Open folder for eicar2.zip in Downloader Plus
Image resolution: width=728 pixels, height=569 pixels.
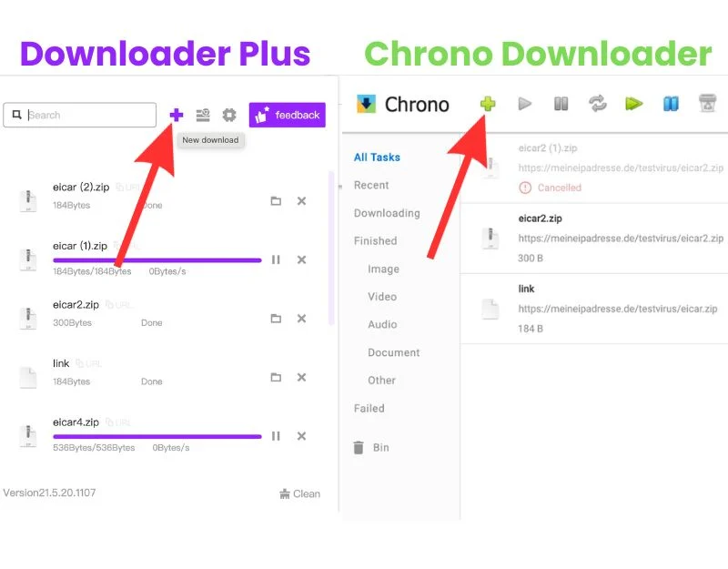pos(276,319)
